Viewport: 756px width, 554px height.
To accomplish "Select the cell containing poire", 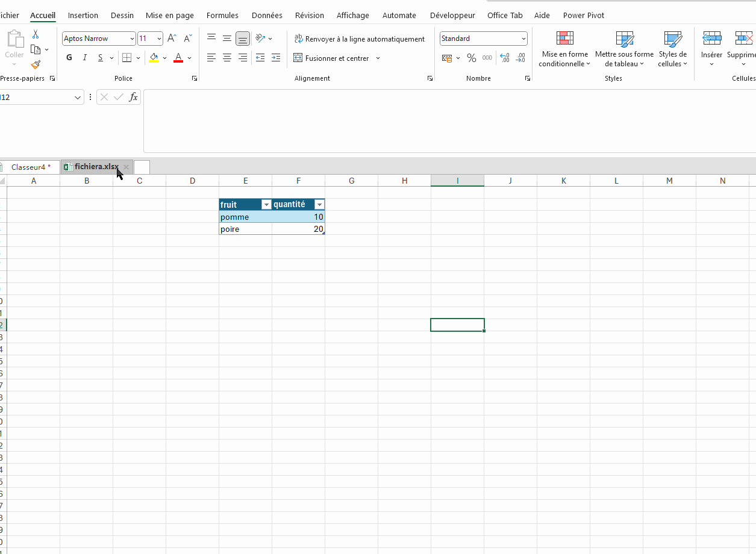I will (246, 229).
